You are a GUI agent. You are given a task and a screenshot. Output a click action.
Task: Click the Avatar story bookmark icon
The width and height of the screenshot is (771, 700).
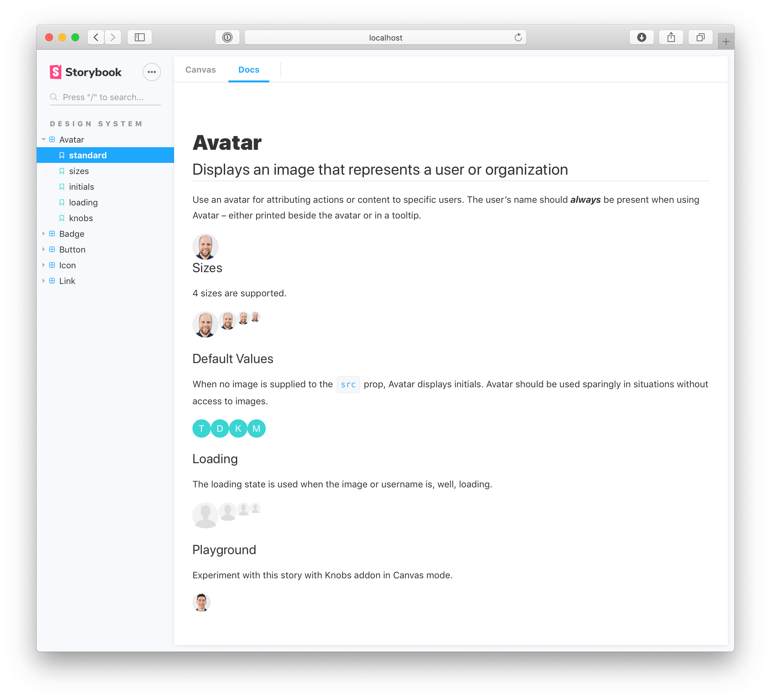point(62,154)
